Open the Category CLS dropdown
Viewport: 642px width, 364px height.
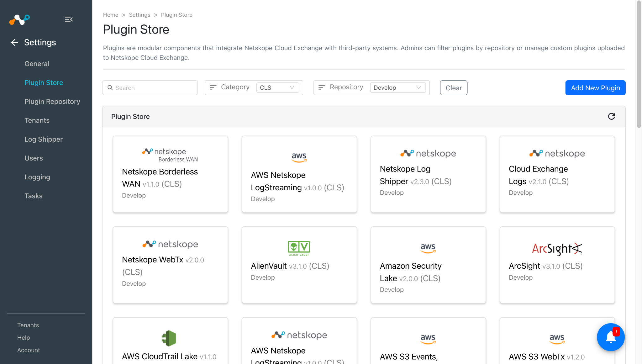tap(277, 87)
